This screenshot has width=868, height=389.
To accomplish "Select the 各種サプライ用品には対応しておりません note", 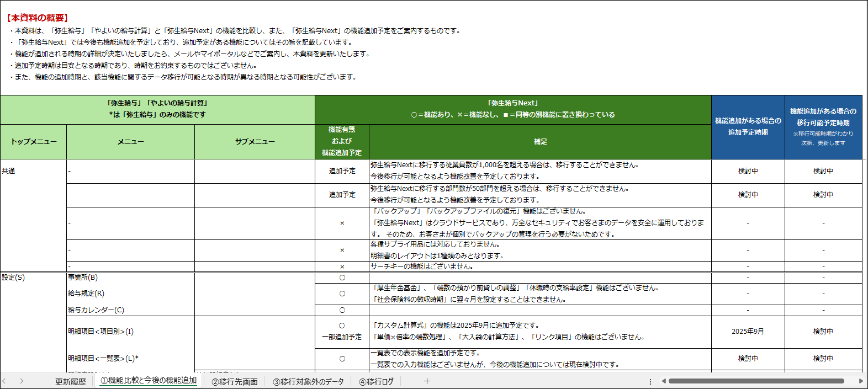I will point(540,251).
